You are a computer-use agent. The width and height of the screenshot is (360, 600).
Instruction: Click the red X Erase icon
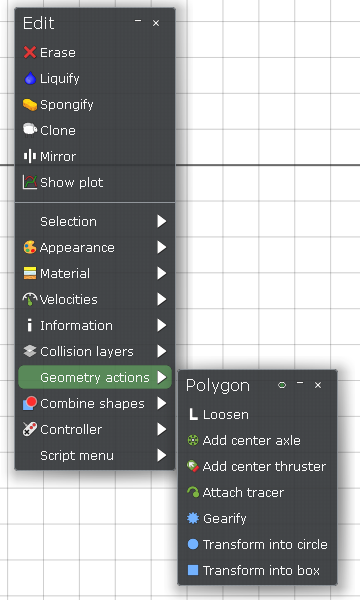point(30,52)
